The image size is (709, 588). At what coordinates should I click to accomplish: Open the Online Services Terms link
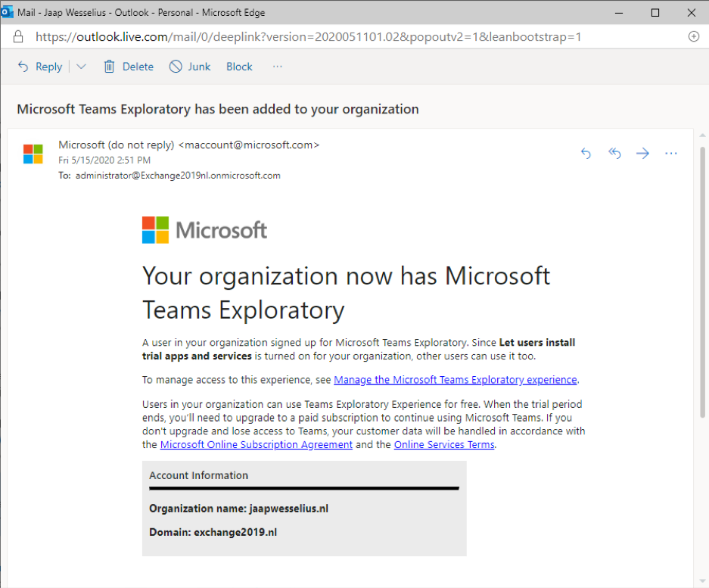click(x=444, y=444)
